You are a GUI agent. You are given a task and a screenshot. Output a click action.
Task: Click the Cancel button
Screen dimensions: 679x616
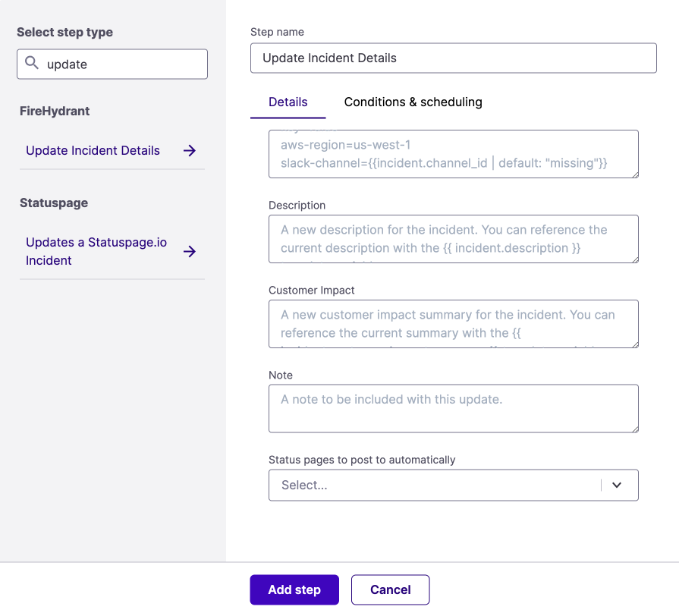pos(390,589)
